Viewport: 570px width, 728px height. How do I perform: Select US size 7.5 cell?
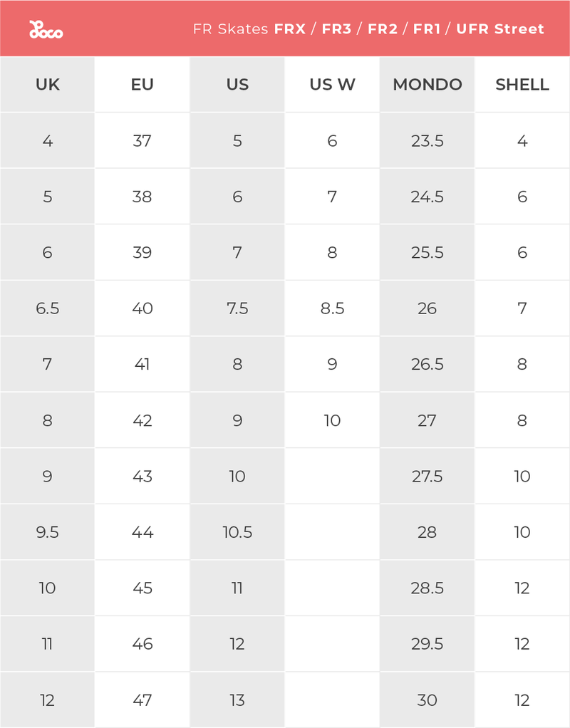pyautogui.click(x=237, y=308)
